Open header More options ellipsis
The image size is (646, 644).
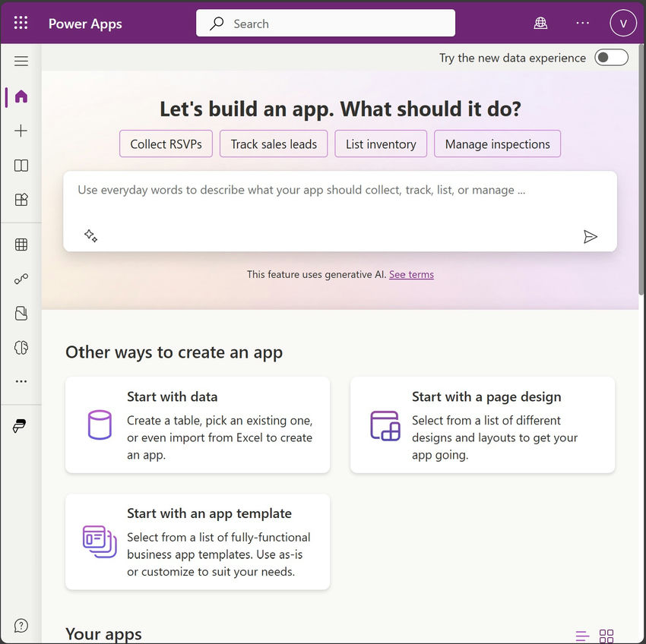click(582, 24)
